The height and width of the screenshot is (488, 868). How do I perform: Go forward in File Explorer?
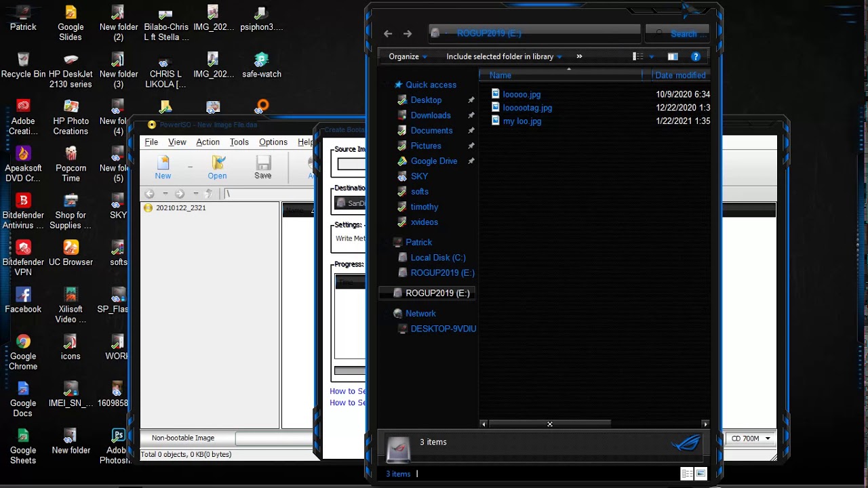click(408, 33)
